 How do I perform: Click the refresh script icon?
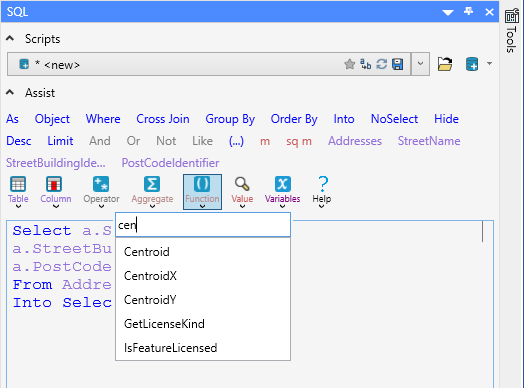coord(382,64)
